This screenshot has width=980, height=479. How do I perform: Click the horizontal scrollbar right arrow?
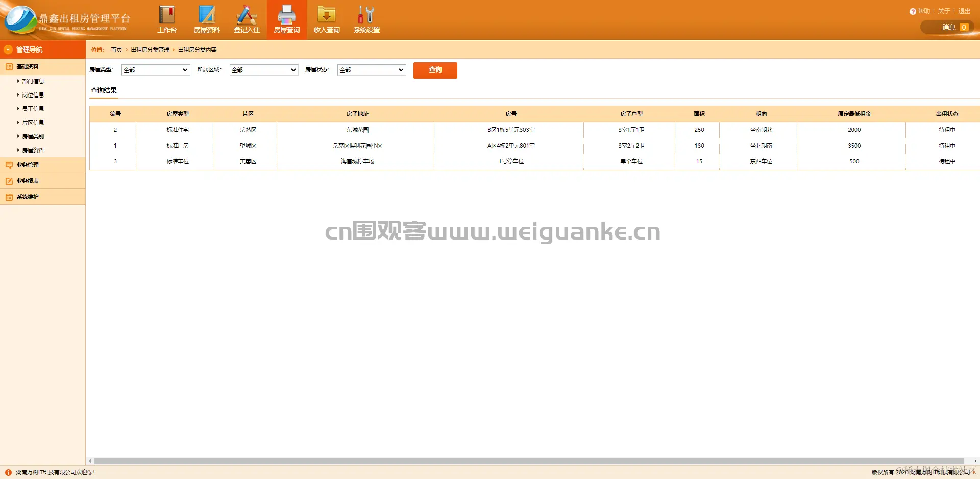(975, 461)
